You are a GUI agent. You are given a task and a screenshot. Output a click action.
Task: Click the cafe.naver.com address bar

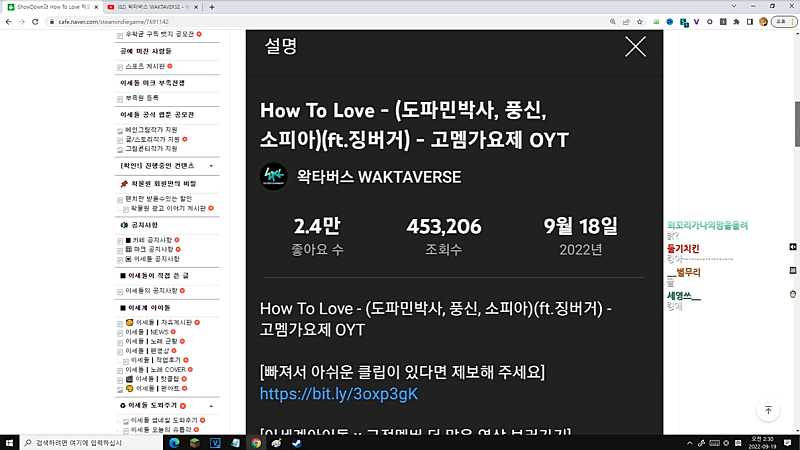coord(327,22)
